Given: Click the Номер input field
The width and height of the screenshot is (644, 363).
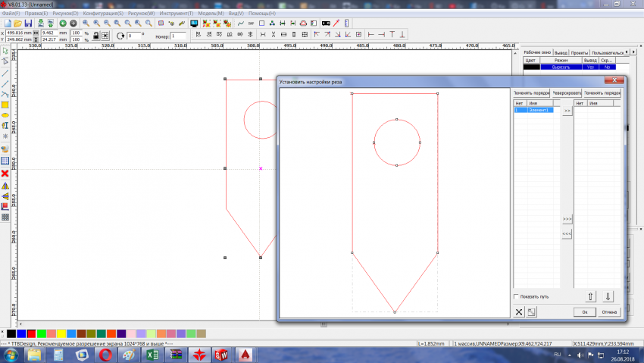Looking at the screenshot, I should (x=178, y=36).
